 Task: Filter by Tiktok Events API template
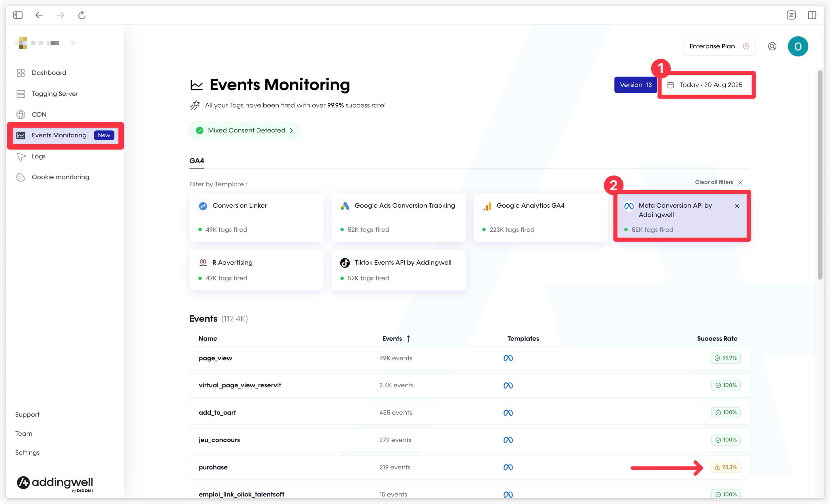point(399,270)
